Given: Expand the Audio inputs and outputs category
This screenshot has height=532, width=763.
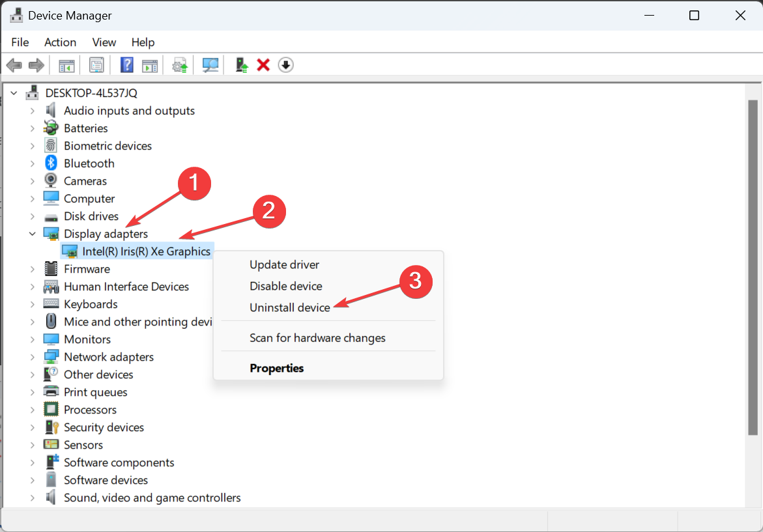Looking at the screenshot, I should (33, 111).
